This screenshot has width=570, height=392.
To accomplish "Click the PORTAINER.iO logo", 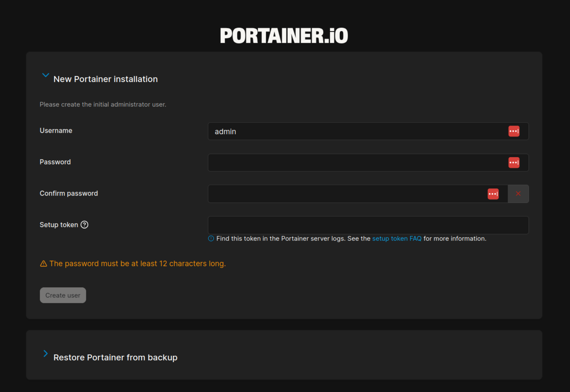I will [284, 36].
